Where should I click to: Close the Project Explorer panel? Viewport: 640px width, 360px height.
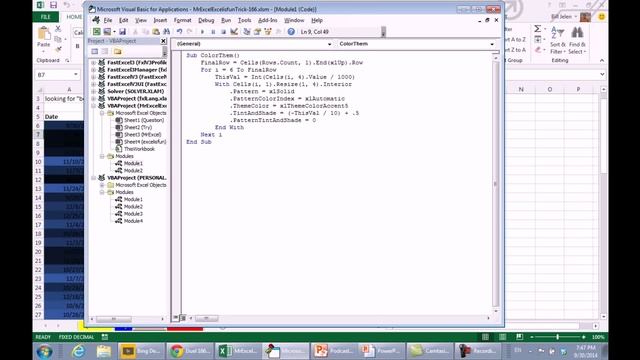[163, 41]
